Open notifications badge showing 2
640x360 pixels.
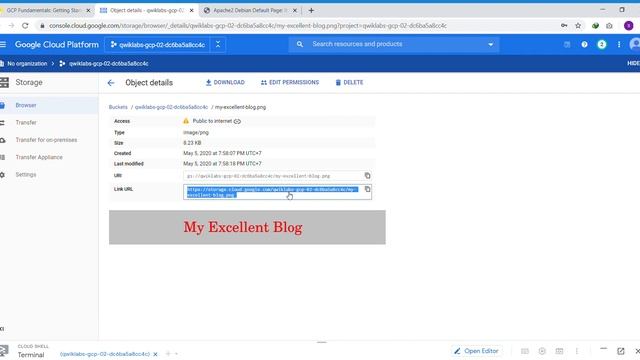[x=602, y=44]
